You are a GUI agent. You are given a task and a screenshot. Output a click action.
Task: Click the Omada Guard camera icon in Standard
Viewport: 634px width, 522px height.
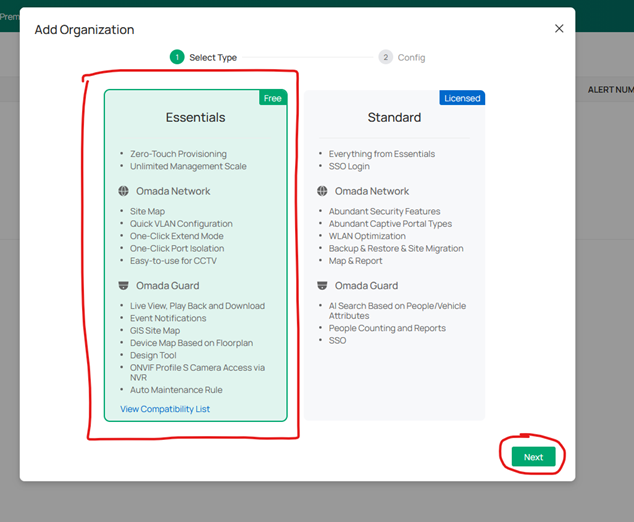click(321, 286)
